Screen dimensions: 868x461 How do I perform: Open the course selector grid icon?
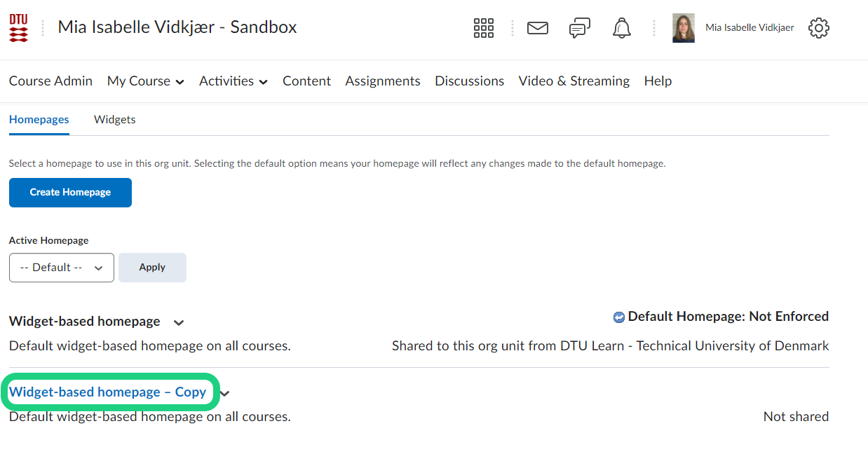point(484,28)
